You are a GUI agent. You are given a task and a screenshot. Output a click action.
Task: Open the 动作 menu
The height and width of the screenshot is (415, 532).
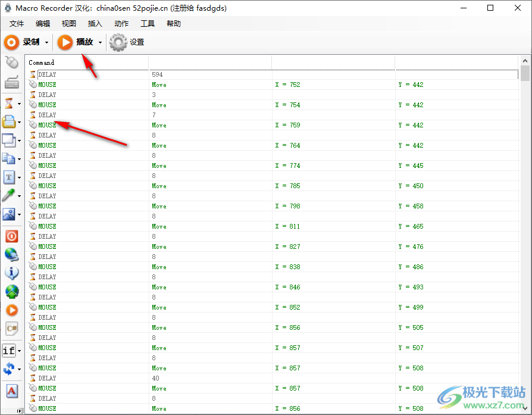pos(121,24)
